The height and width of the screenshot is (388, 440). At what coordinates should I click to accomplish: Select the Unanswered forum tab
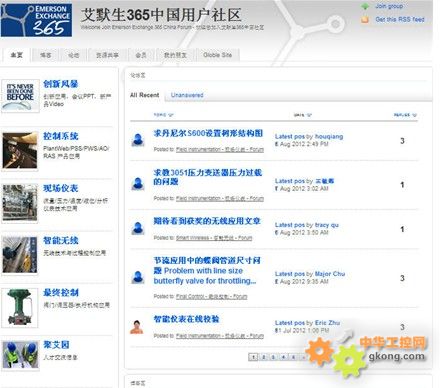tap(187, 95)
